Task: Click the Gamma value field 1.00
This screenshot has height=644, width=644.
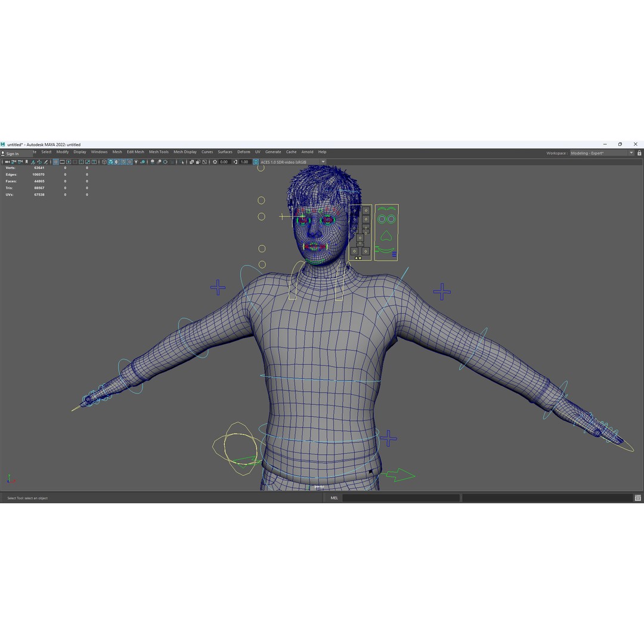Action: 245,162
